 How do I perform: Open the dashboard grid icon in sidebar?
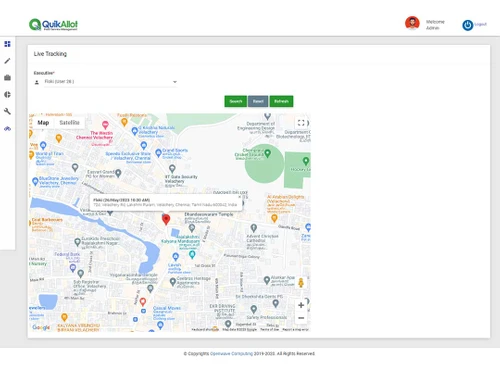7,44
